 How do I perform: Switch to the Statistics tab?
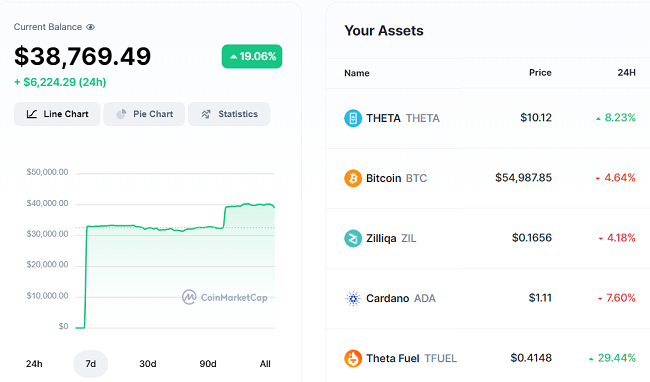coord(229,114)
